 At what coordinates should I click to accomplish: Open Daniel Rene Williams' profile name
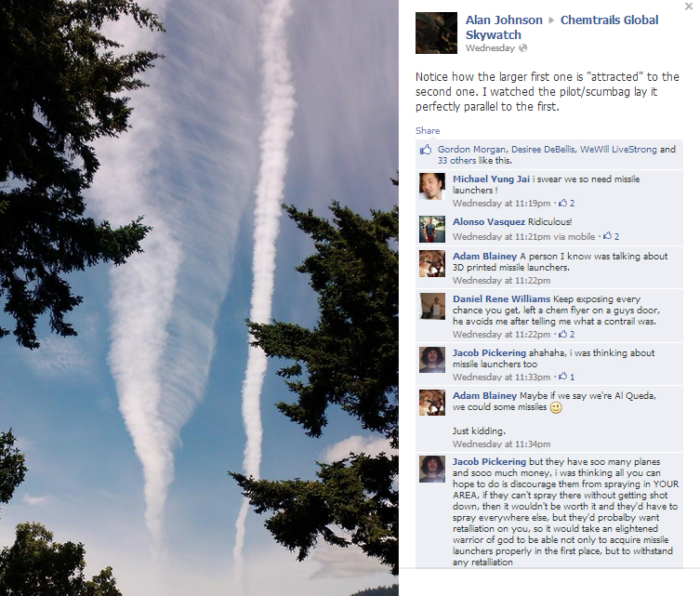(501, 299)
